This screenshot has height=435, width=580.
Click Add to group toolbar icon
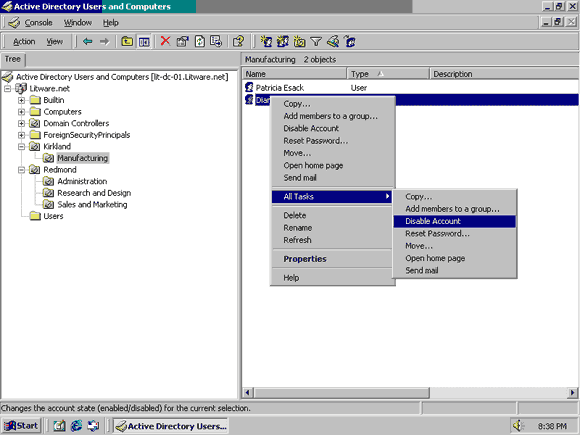tap(350, 41)
